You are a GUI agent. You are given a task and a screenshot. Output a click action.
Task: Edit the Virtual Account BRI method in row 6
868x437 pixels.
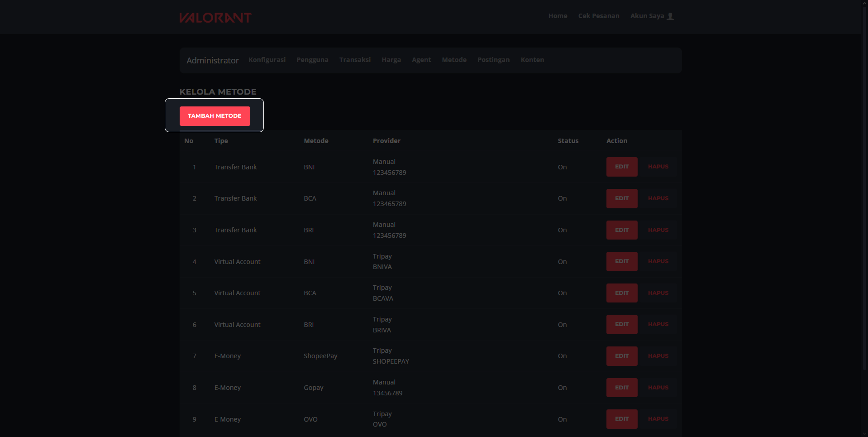(622, 324)
